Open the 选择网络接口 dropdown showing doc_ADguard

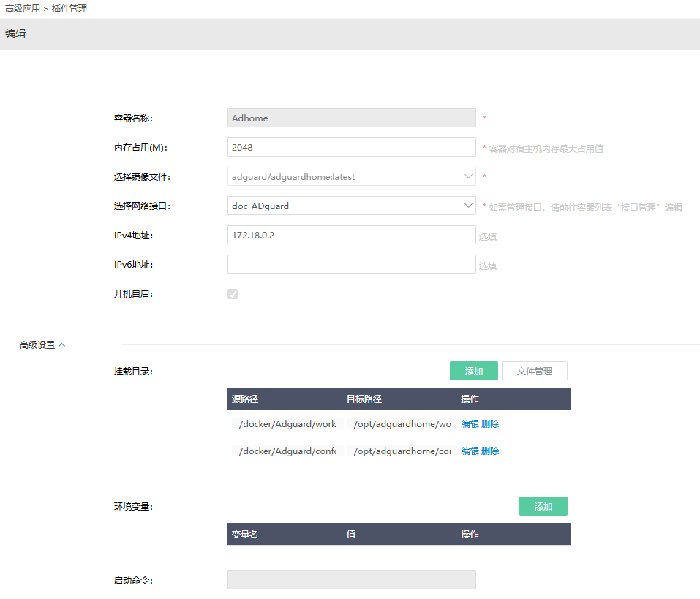351,206
